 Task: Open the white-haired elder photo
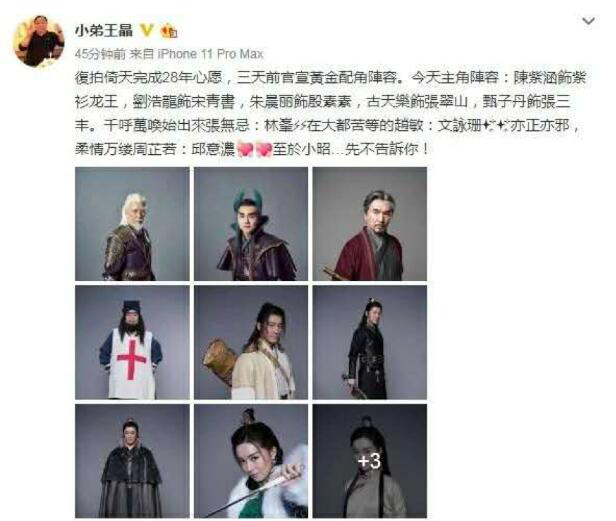click(132, 224)
